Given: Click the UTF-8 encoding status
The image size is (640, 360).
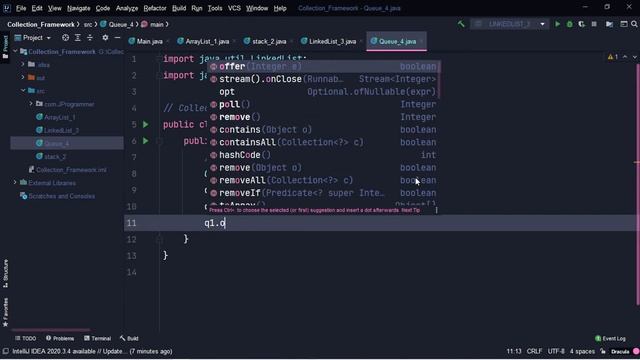Looking at the screenshot, I should pos(556,351).
